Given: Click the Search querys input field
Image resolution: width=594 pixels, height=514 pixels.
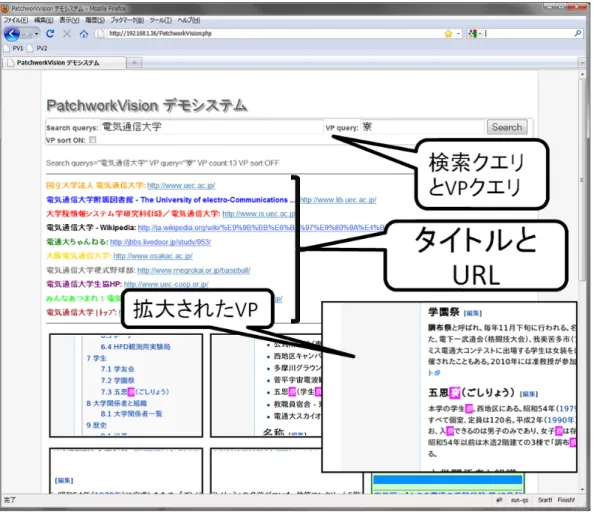Looking at the screenshot, I should [x=211, y=127].
